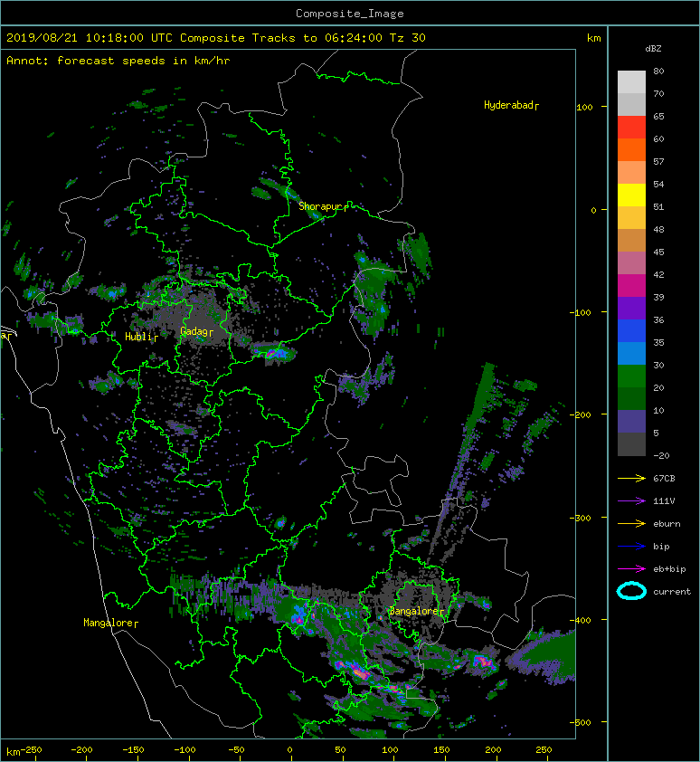
Task: Click the yellow arrow icon beside 67CB
Action: tap(631, 479)
